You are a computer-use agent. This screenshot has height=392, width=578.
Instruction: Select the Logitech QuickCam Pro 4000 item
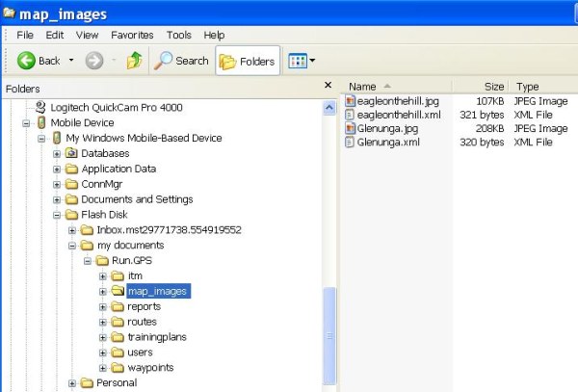pyautogui.click(x=116, y=108)
